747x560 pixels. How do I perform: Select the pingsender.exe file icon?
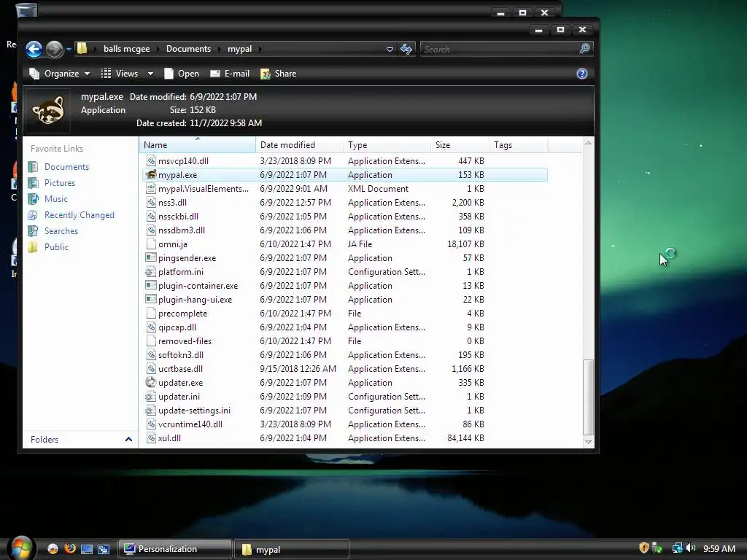click(150, 257)
